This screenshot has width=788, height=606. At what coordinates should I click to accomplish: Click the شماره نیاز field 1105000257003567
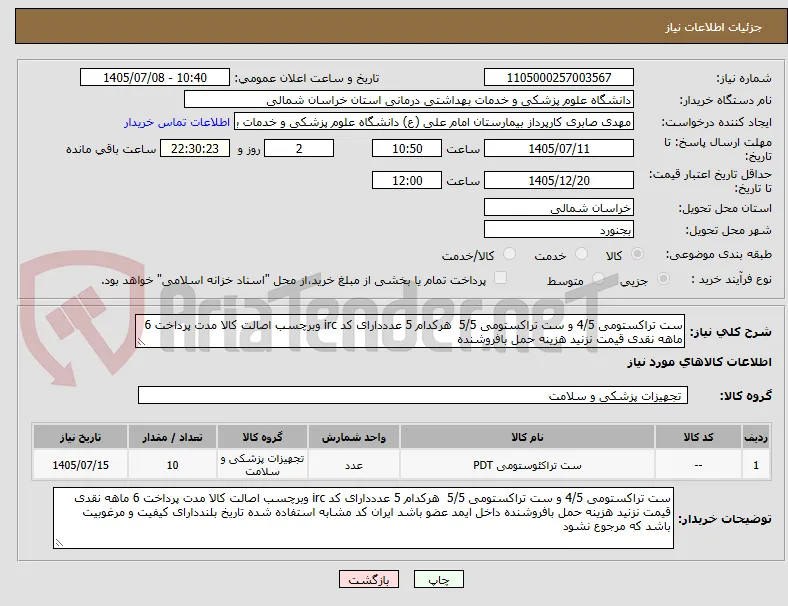click(558, 77)
